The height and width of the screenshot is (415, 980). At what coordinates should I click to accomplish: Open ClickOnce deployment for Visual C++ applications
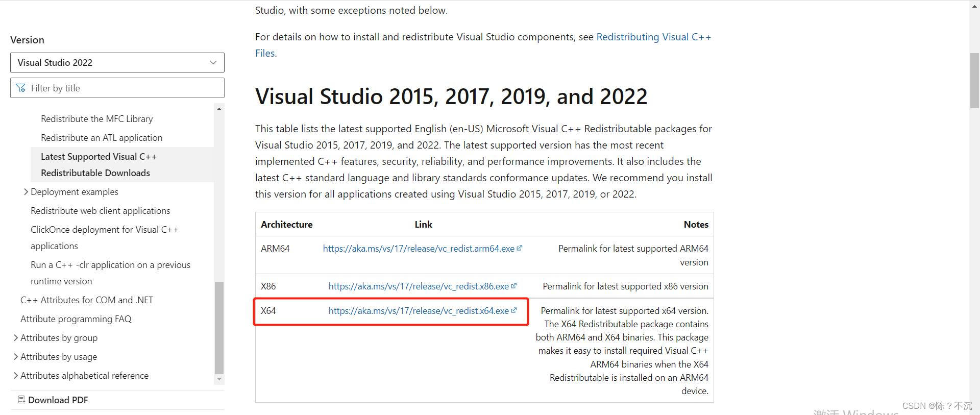click(105, 237)
